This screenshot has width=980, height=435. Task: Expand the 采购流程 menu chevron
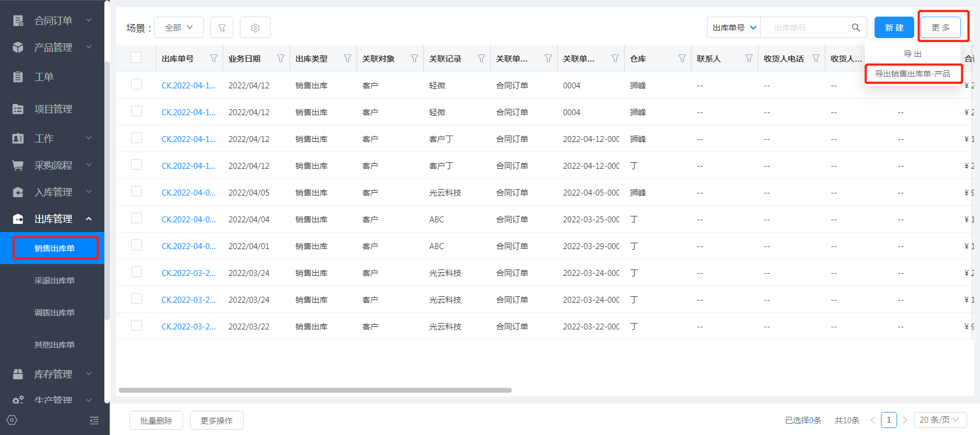coord(89,165)
